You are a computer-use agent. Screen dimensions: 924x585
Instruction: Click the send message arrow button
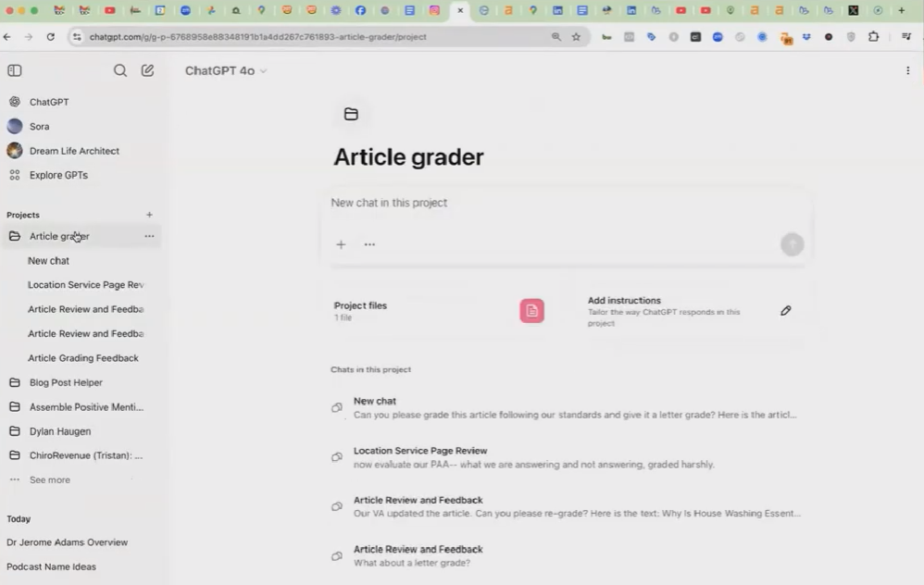coord(792,243)
